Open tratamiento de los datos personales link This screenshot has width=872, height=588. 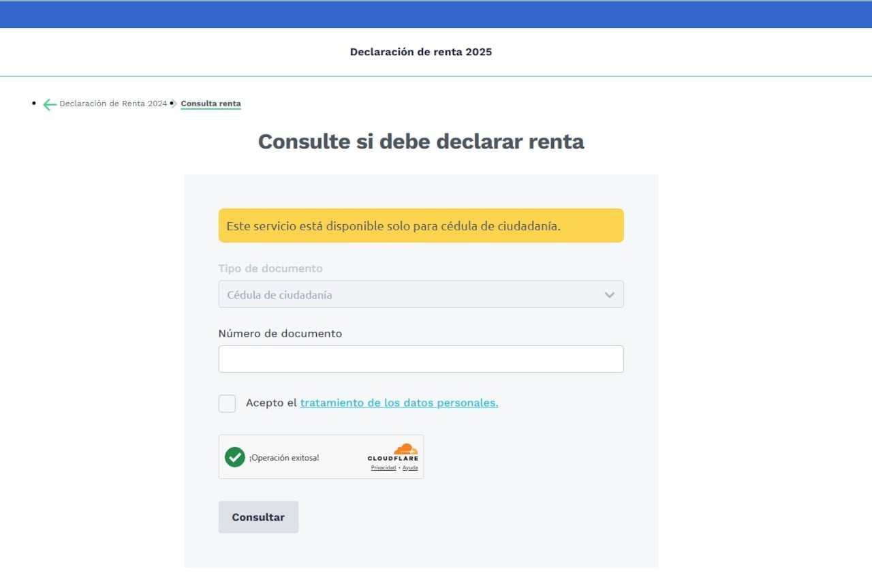tap(399, 403)
